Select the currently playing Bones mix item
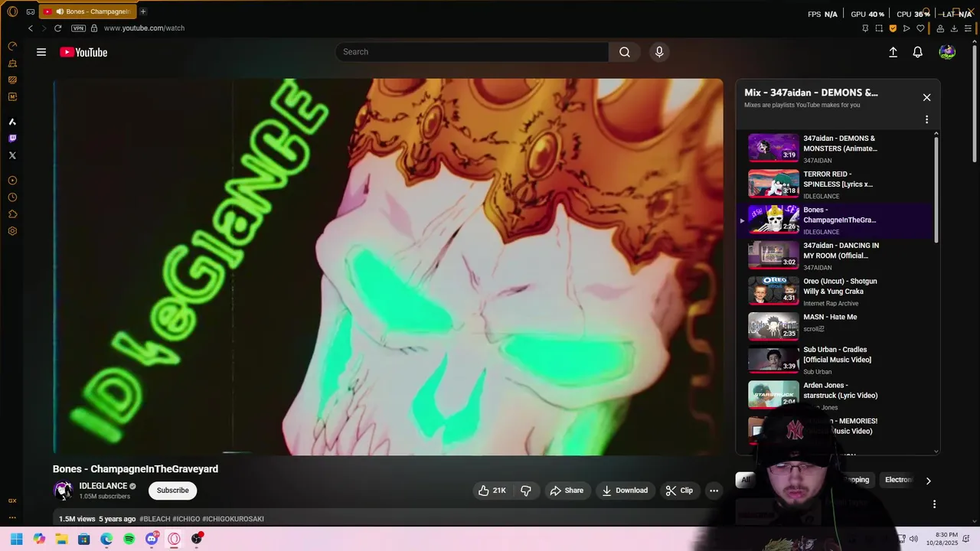The height and width of the screenshot is (551, 980). [x=835, y=220]
